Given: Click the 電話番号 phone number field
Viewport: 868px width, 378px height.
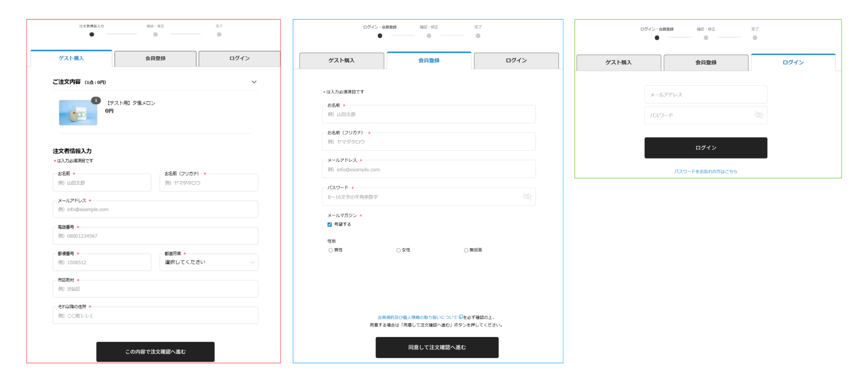Looking at the screenshot, I should tap(155, 236).
